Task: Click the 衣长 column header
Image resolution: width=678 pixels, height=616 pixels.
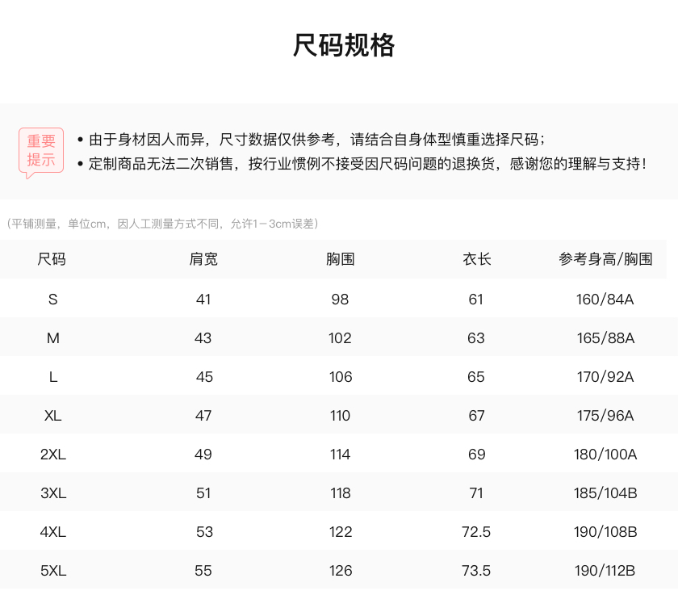Action: click(x=476, y=259)
